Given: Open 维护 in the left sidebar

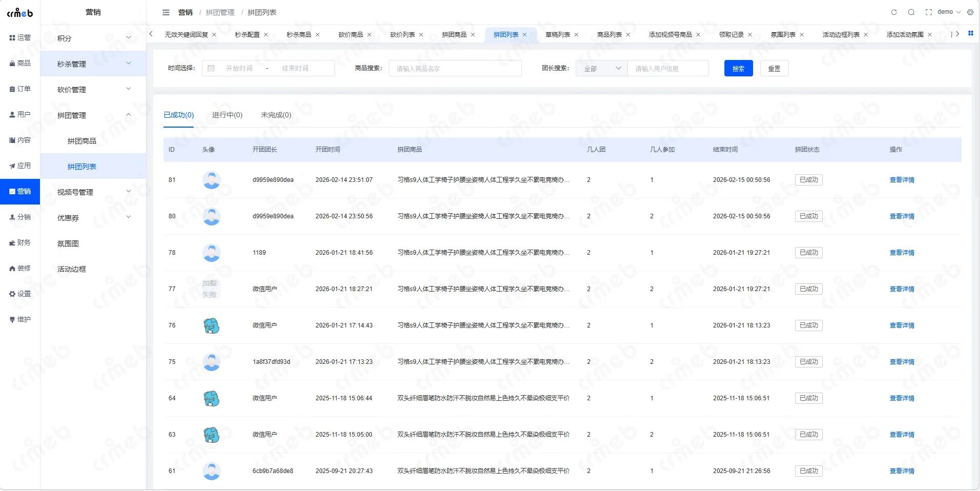Looking at the screenshot, I should pyautogui.click(x=20, y=319).
